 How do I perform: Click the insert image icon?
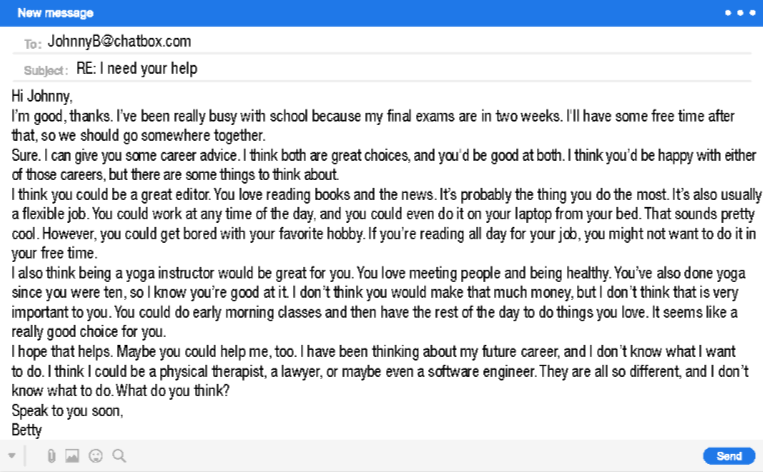tap(72, 456)
